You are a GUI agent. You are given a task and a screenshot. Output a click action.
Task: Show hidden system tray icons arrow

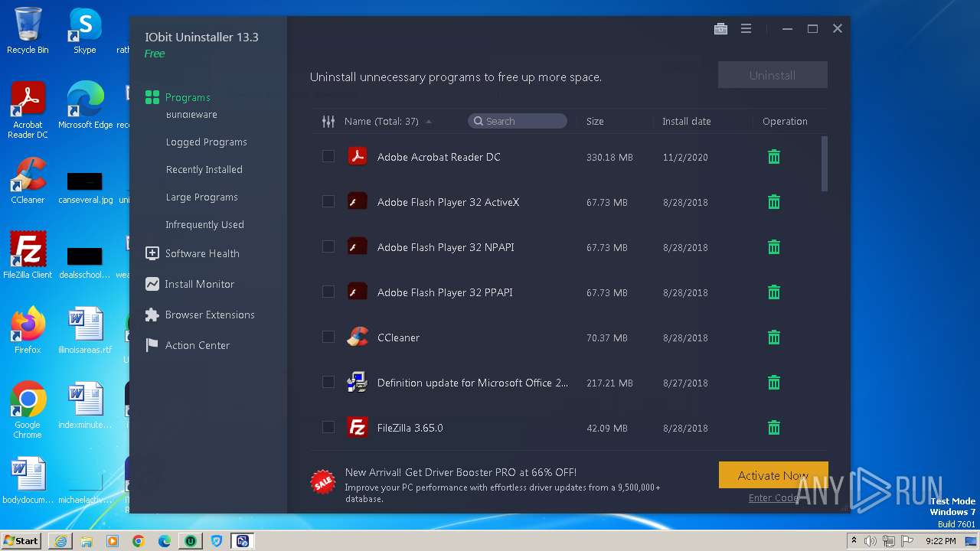(x=854, y=541)
